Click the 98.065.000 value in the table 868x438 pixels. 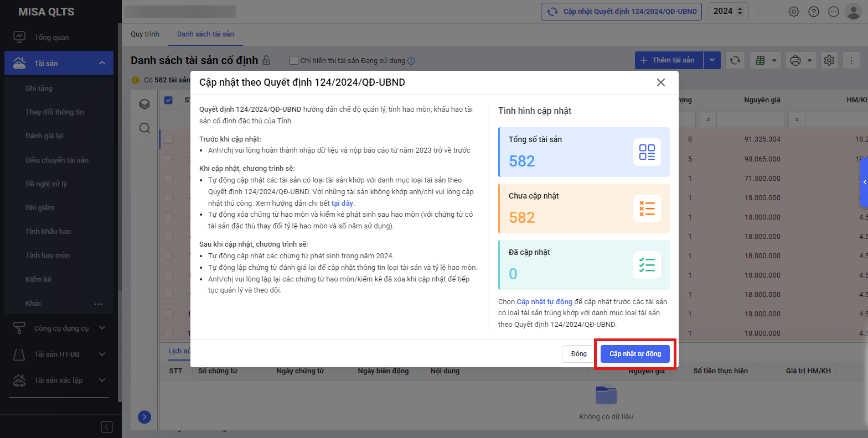762,159
